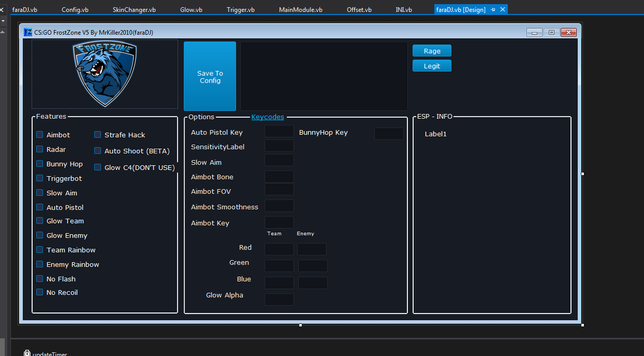Enable the Glow Enemy checkbox
The height and width of the screenshot is (356, 644).
40,235
